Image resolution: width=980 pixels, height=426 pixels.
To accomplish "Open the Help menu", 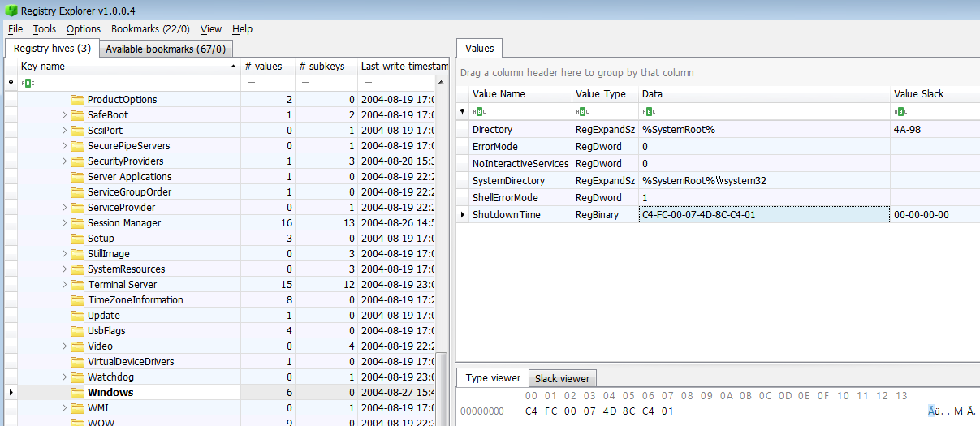I will (x=242, y=29).
